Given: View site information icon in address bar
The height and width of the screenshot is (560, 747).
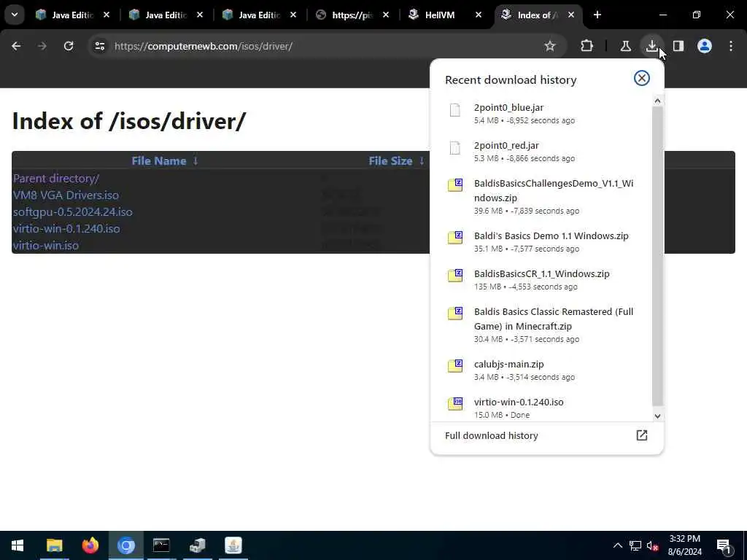Looking at the screenshot, I should tap(99, 46).
